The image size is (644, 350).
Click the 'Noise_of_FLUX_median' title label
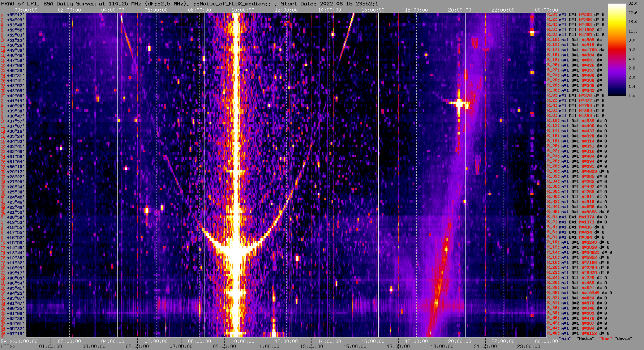coord(232,4)
